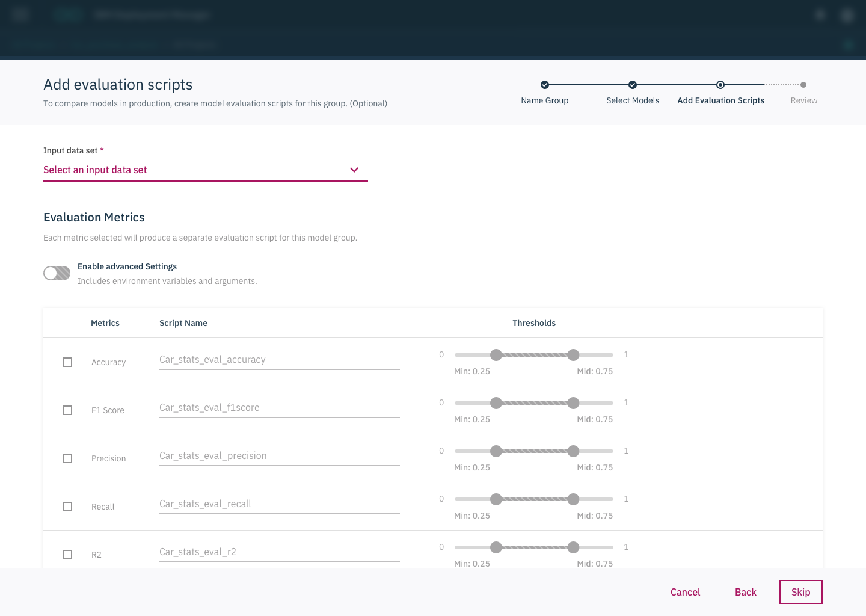This screenshot has height=616, width=866.
Task: Click the Thresholds column header
Action: 534,323
